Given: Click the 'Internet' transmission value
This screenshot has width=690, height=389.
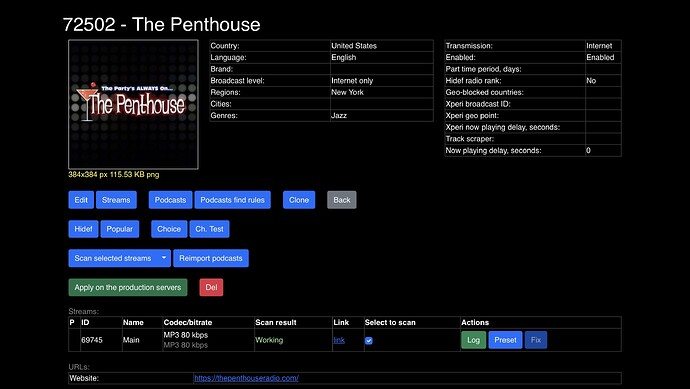Looking at the screenshot, I should (x=599, y=46).
